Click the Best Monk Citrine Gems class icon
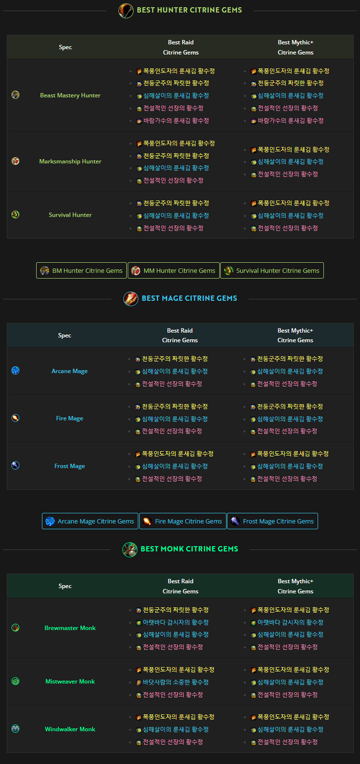The image size is (360, 764). 130,549
